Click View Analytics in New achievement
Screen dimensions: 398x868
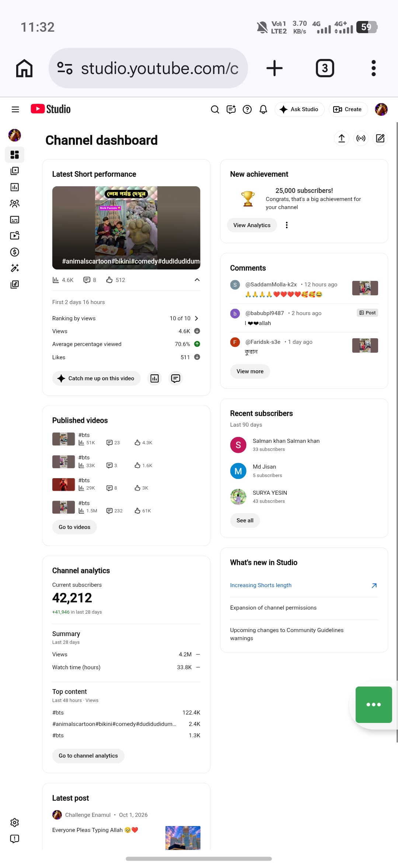252,225
